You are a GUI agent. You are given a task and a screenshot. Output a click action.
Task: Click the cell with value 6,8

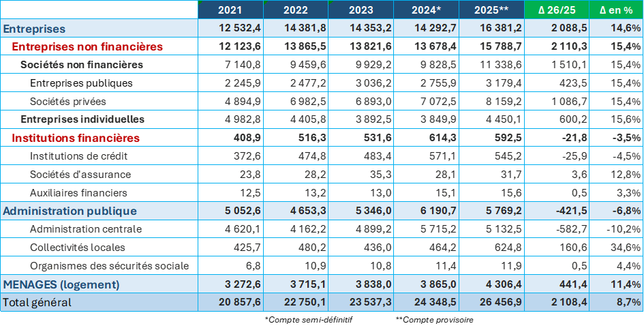coord(230,266)
